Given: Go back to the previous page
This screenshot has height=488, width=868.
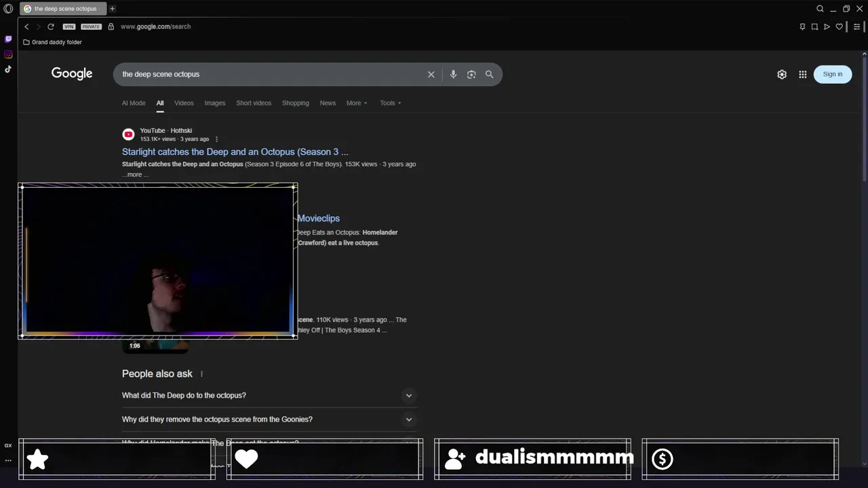Looking at the screenshot, I should pos(26,26).
